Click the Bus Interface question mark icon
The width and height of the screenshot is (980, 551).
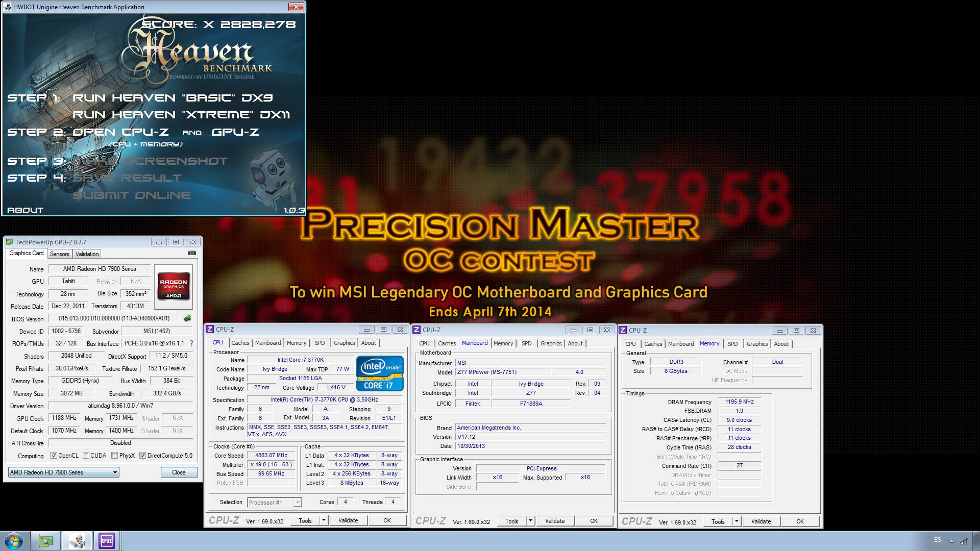tap(191, 343)
